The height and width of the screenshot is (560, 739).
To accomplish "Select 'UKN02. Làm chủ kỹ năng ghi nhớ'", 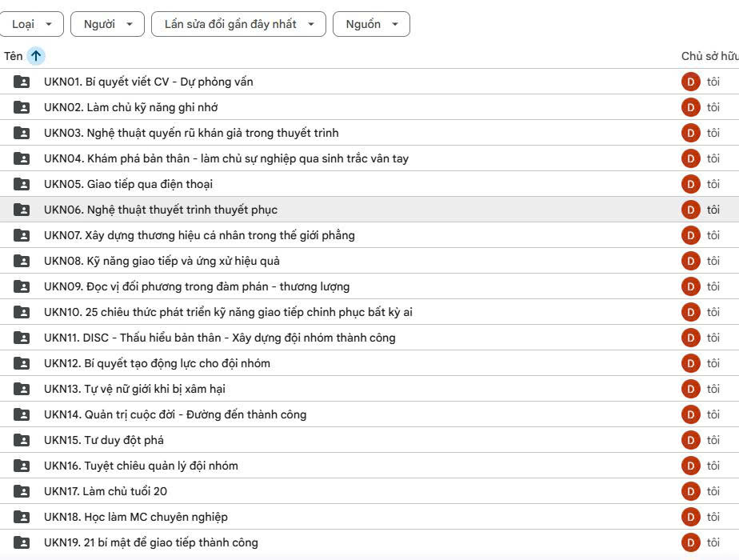I will click(x=131, y=107).
